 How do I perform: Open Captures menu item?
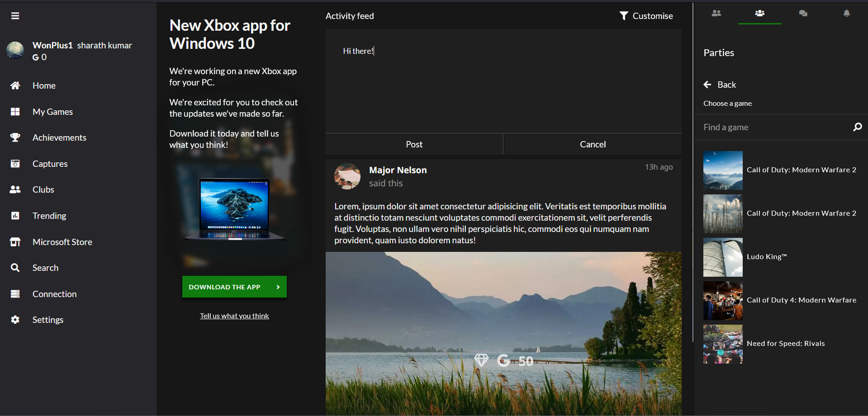pos(50,164)
